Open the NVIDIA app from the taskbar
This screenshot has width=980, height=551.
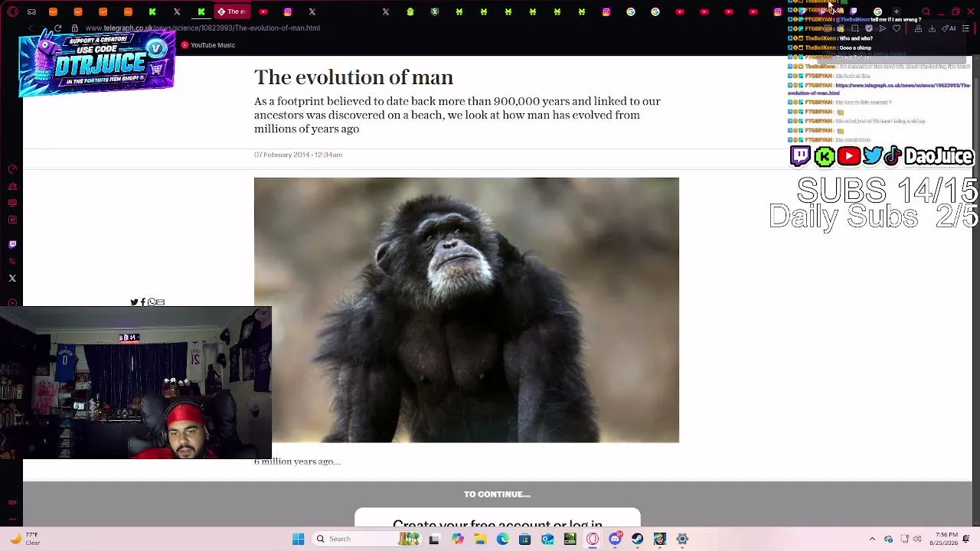coord(570,539)
